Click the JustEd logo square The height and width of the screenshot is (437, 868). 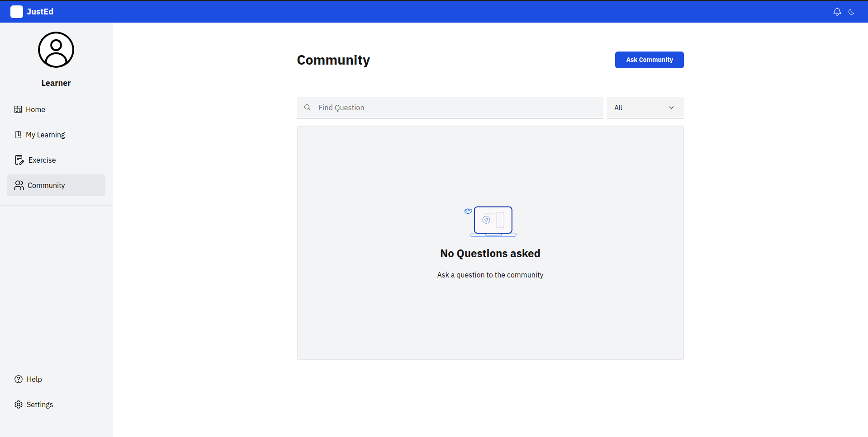point(17,12)
